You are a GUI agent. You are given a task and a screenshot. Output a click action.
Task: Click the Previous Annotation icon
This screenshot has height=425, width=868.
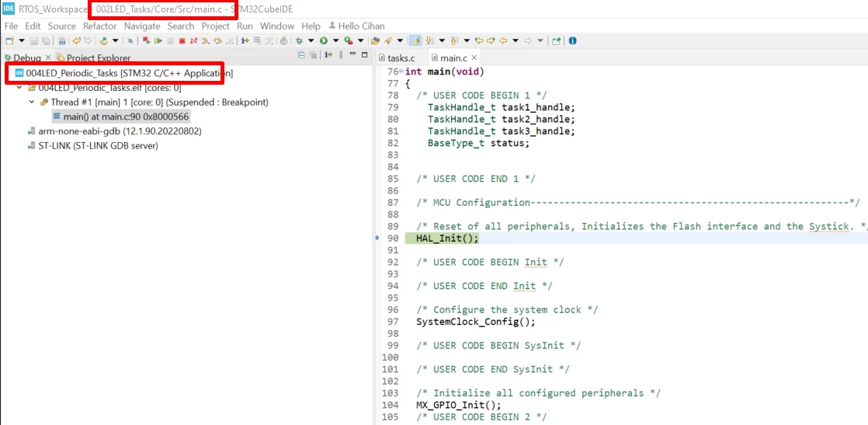pos(454,40)
